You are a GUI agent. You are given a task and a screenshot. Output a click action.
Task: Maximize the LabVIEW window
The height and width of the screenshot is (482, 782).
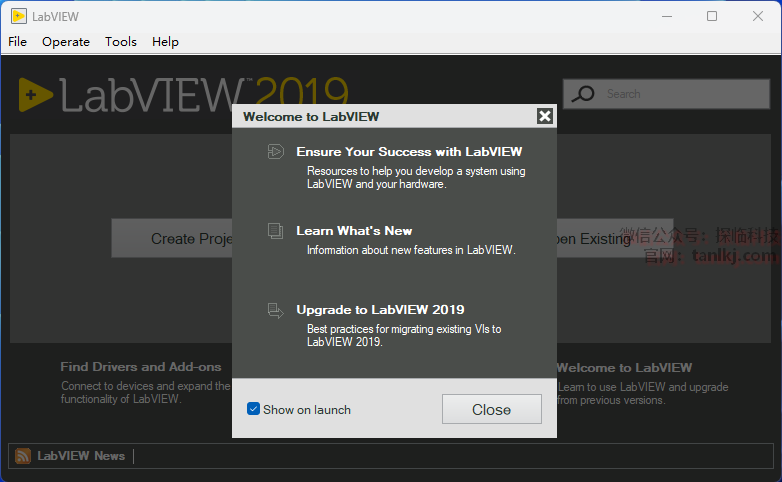click(712, 16)
